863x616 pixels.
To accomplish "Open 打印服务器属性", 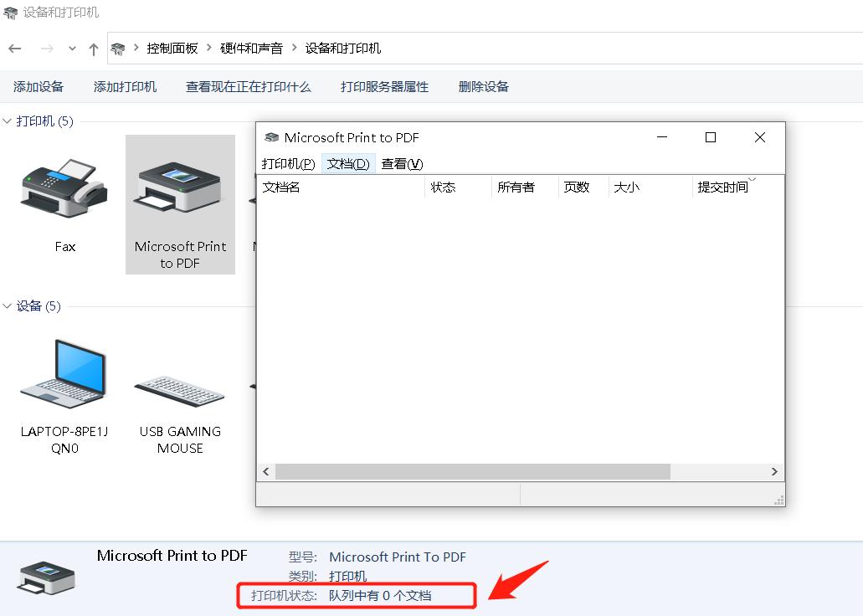I will pos(384,86).
